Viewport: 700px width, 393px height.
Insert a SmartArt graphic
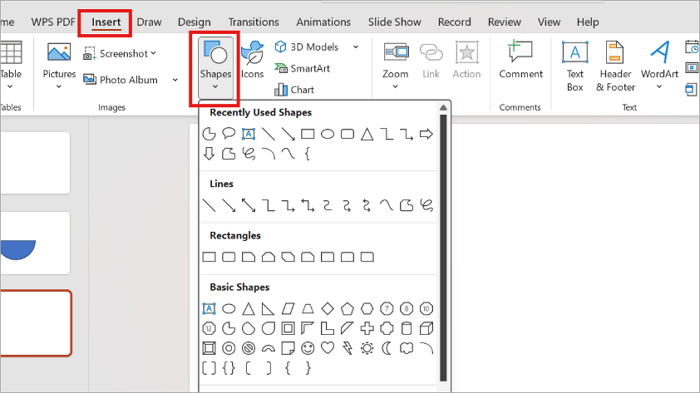pos(302,68)
